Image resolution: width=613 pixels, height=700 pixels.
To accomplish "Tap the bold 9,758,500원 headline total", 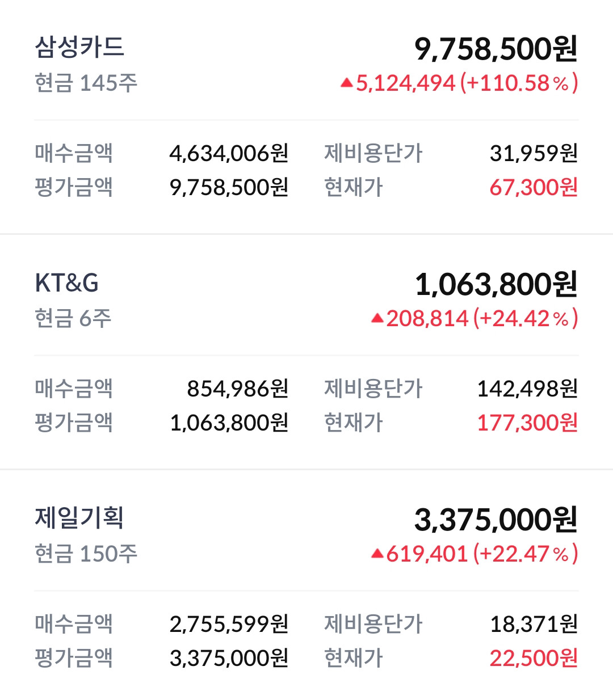I will click(x=496, y=49).
